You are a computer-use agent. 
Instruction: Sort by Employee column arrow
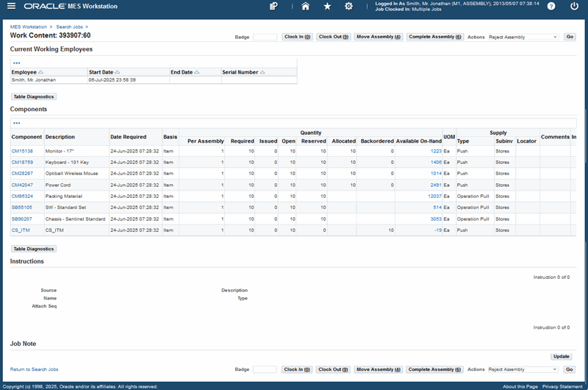point(41,72)
